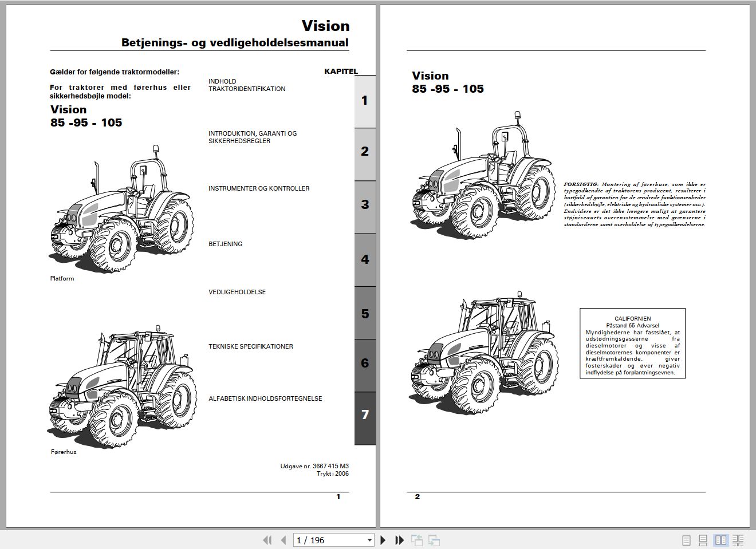Click INSTRUMENTER OG KONTROLLER entry
Screen dimensions: 756x549
(259, 188)
